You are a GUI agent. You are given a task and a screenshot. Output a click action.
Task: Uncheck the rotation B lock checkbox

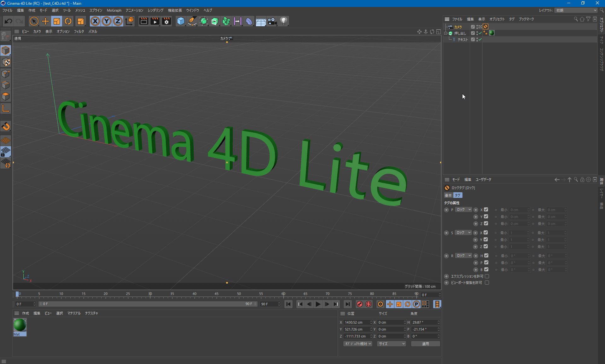(486, 269)
